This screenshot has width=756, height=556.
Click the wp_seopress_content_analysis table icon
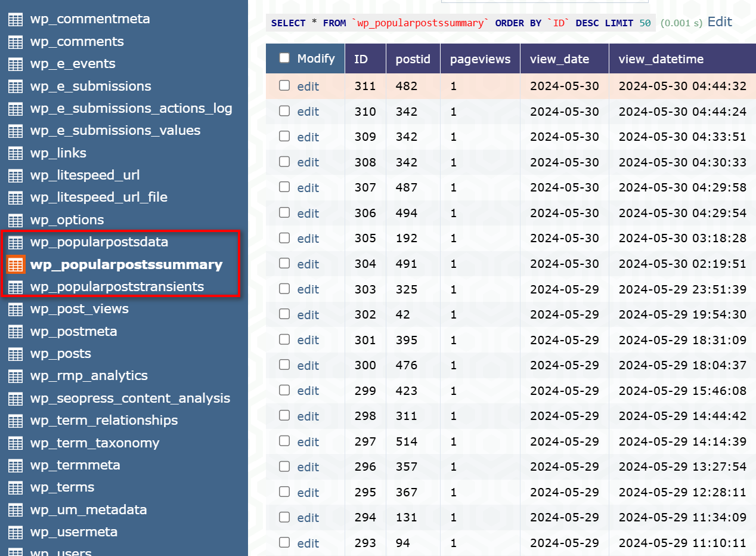tap(16, 399)
